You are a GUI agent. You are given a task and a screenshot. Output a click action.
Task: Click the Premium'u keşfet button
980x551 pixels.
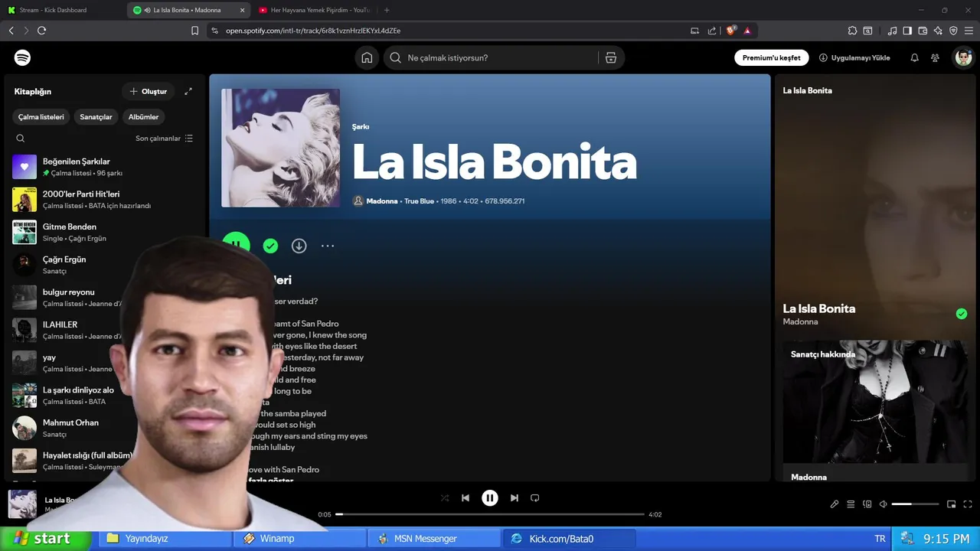click(771, 58)
